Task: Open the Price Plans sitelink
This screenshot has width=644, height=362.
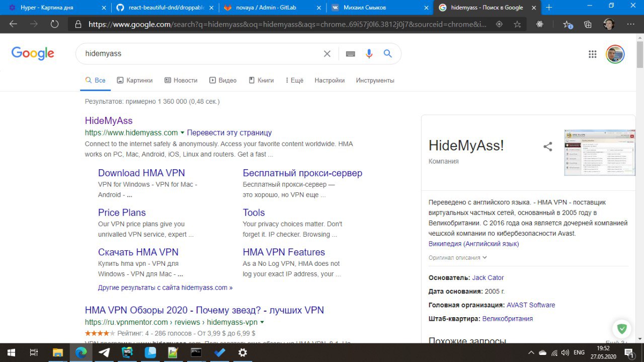Action: click(122, 212)
